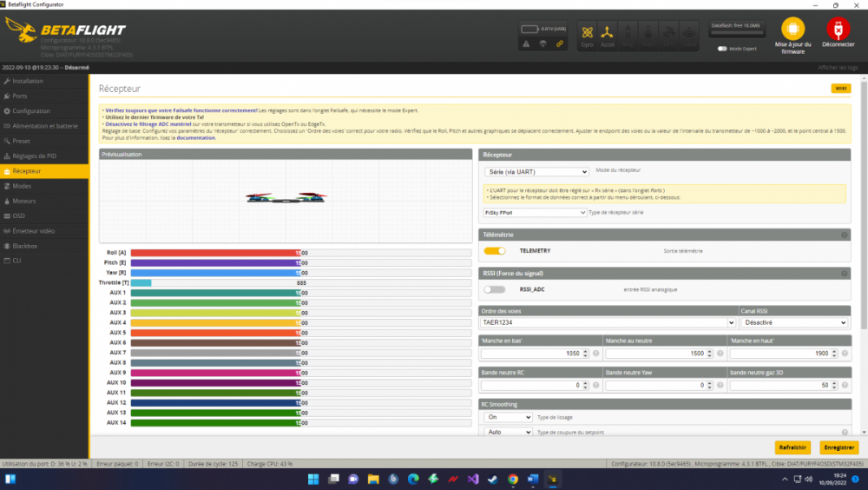
Task: Click the Bande neutre RC input field
Action: click(x=533, y=385)
